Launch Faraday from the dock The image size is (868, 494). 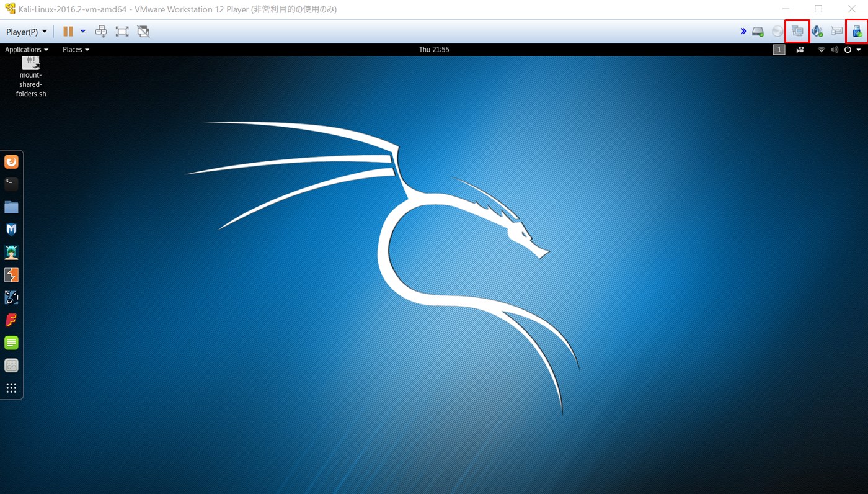[x=11, y=320]
